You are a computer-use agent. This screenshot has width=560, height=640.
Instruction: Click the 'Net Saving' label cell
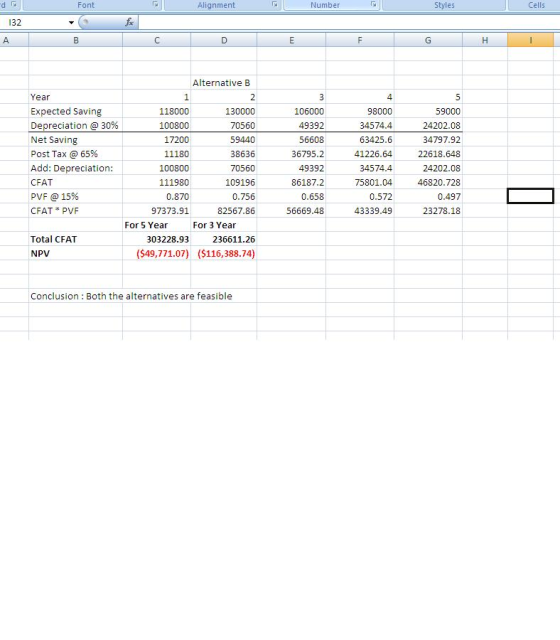pos(76,140)
